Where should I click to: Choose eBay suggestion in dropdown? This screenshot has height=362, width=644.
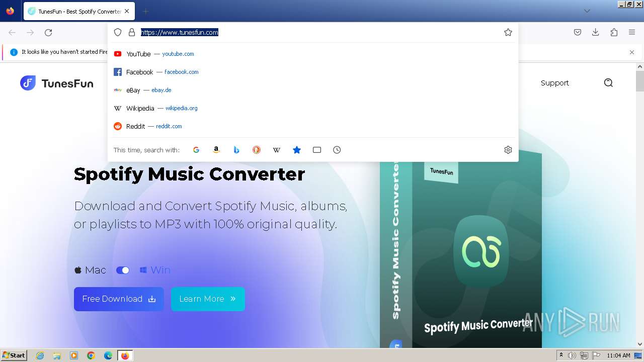tap(313, 90)
